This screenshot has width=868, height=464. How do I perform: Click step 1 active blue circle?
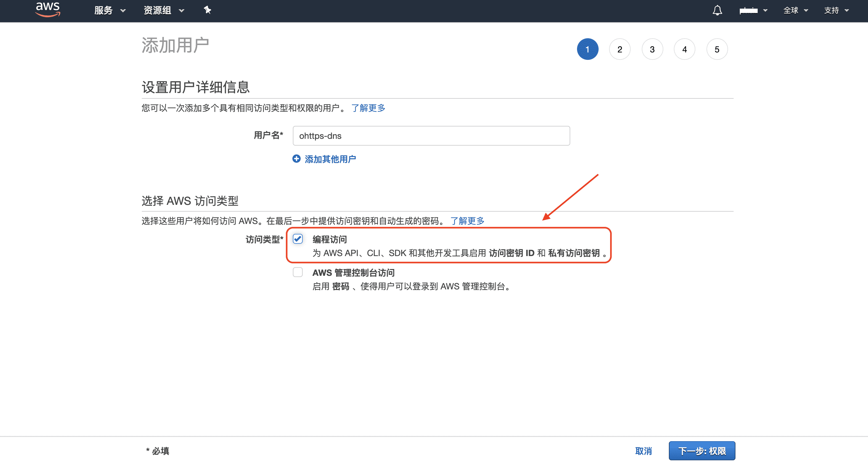[x=587, y=49]
